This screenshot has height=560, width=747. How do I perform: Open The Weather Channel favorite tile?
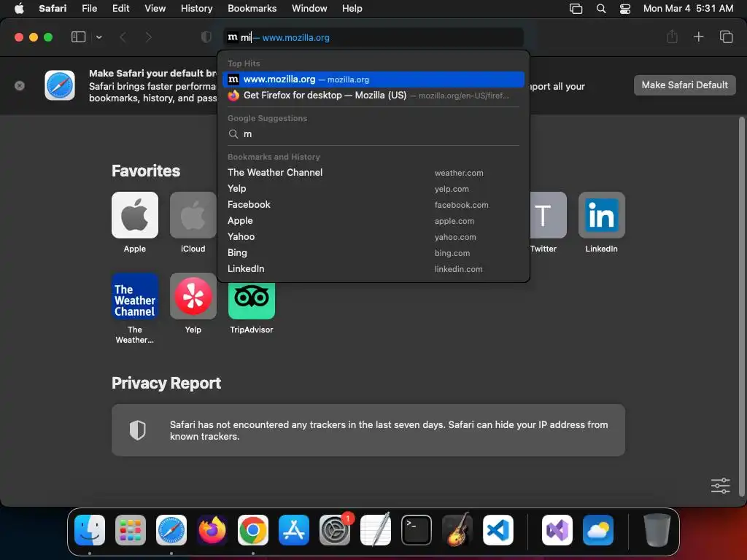click(x=135, y=296)
